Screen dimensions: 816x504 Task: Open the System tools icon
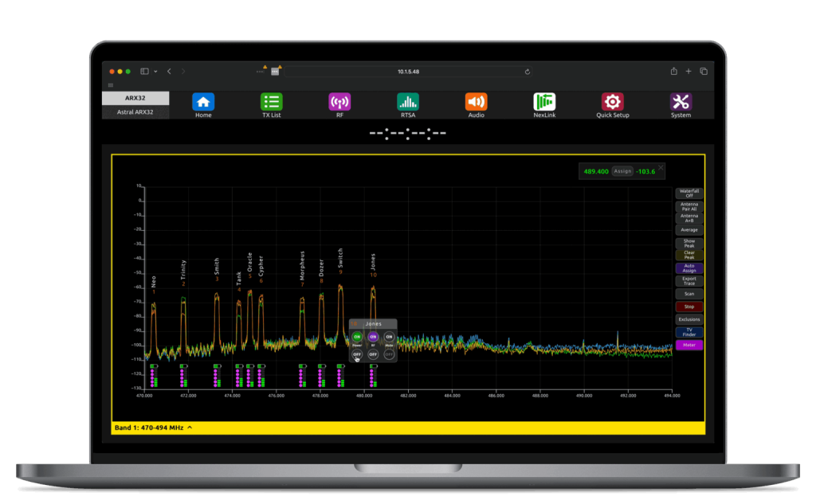tap(681, 102)
